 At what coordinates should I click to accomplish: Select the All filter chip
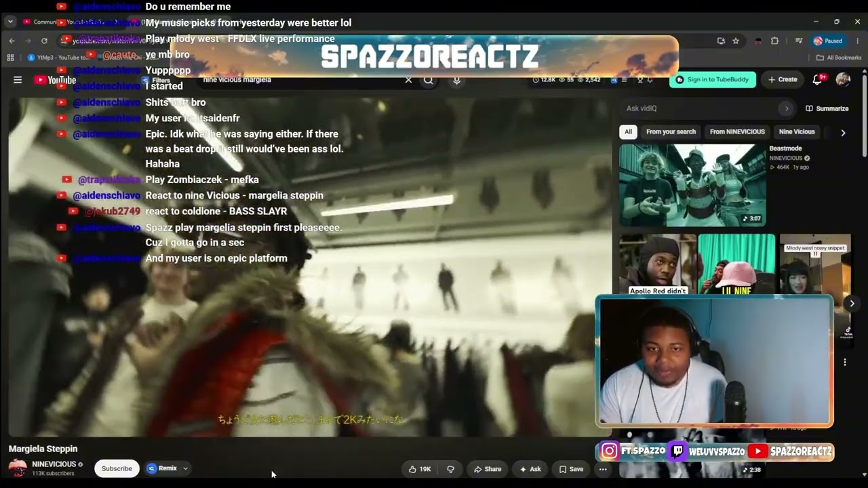pyautogui.click(x=629, y=131)
